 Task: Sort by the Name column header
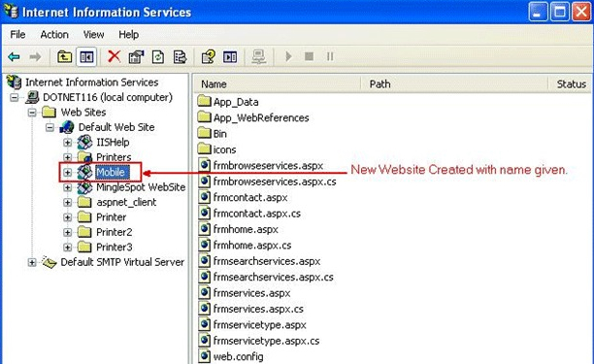tap(278, 84)
